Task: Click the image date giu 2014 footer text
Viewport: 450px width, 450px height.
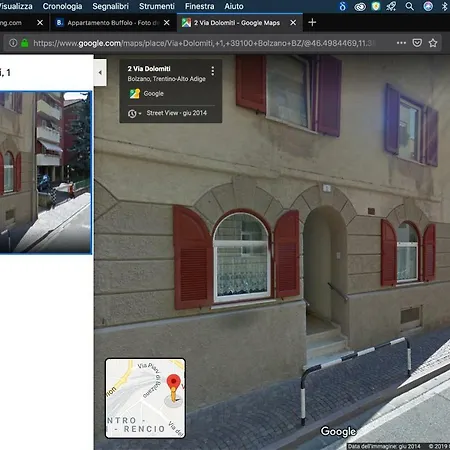Action: coord(384,446)
